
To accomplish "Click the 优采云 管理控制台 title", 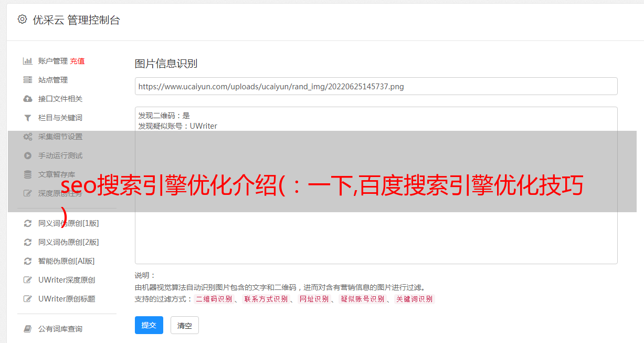I will point(76,20).
